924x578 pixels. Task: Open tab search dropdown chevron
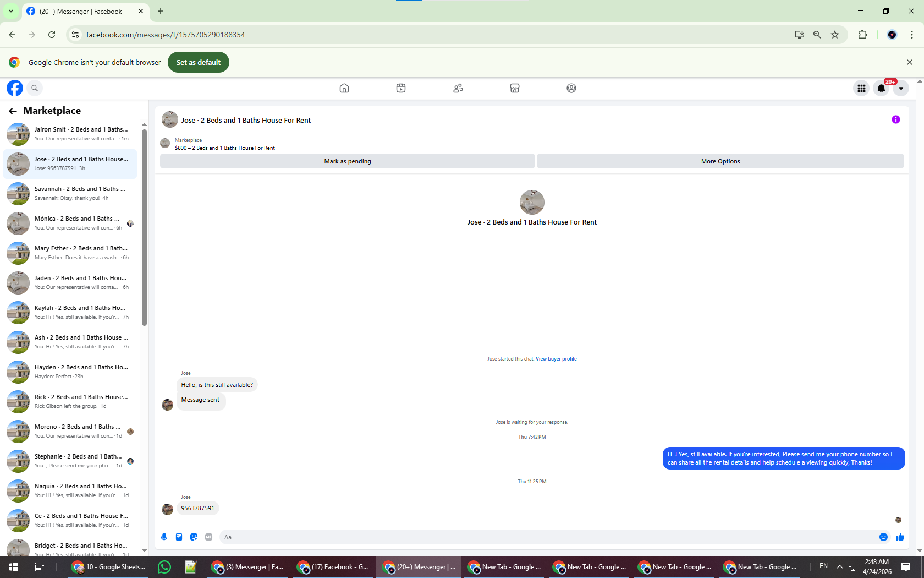pos(10,11)
